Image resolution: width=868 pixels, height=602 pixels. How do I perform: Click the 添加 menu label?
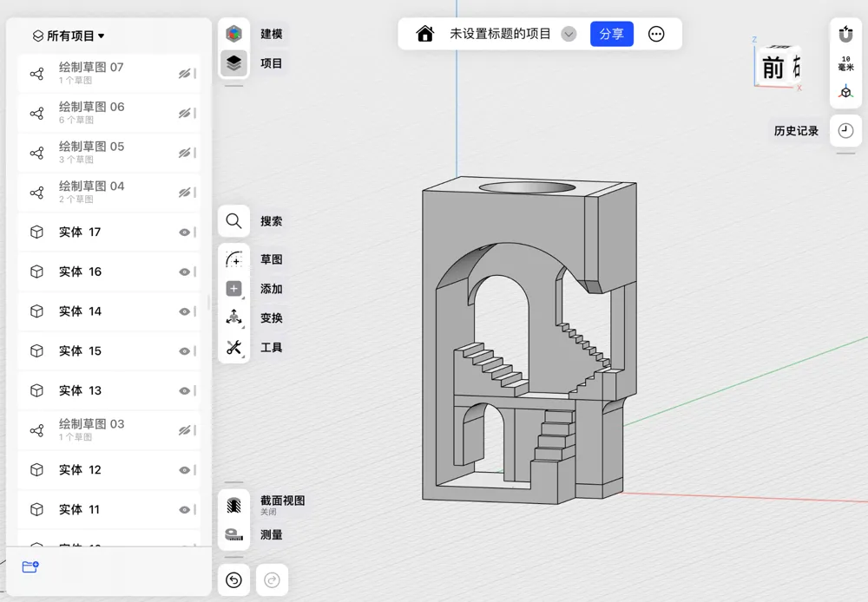point(271,288)
